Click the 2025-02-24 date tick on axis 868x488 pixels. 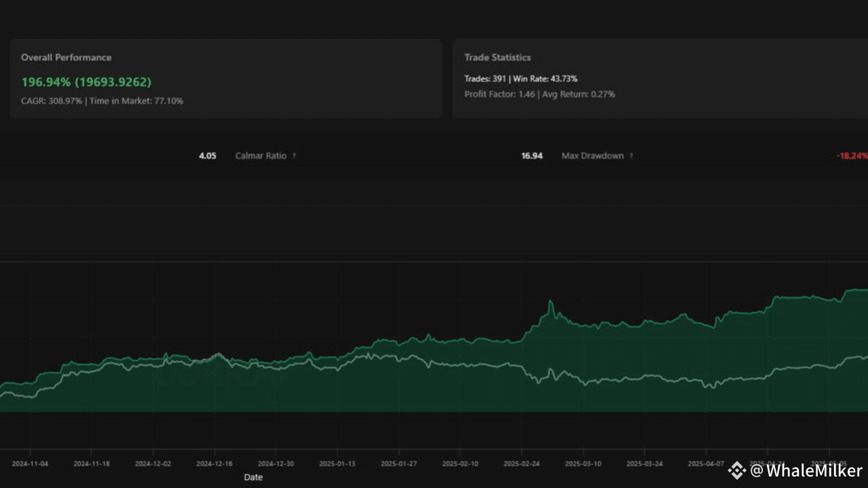(x=521, y=464)
